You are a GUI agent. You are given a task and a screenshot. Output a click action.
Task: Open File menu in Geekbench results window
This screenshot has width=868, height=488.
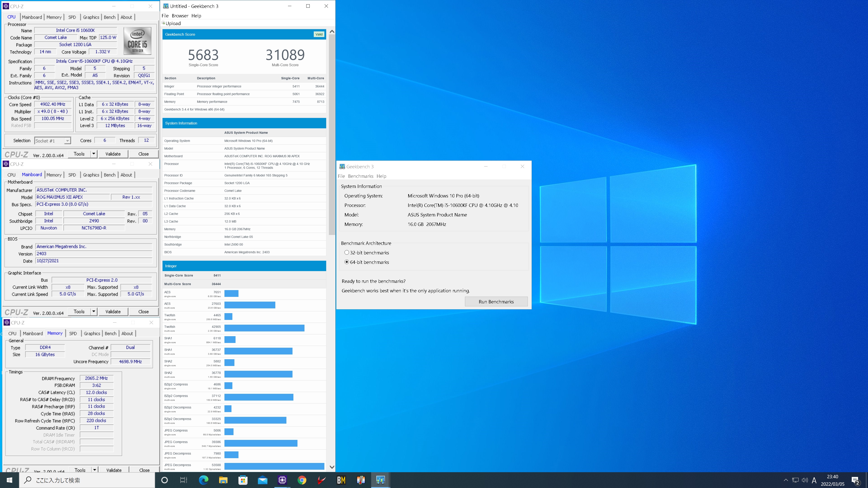165,16
